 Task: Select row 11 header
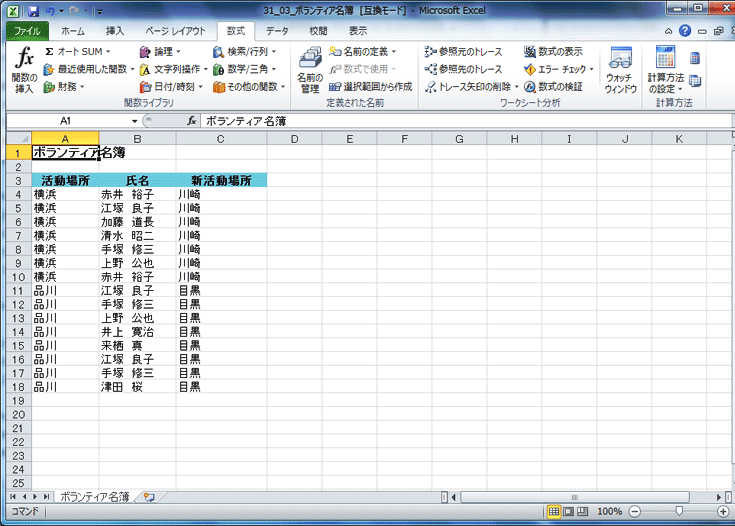point(19,291)
